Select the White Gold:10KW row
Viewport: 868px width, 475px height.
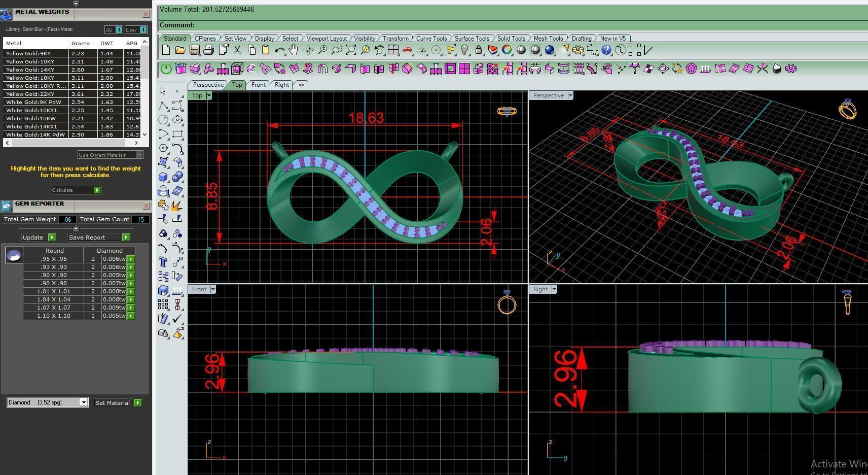73,118
